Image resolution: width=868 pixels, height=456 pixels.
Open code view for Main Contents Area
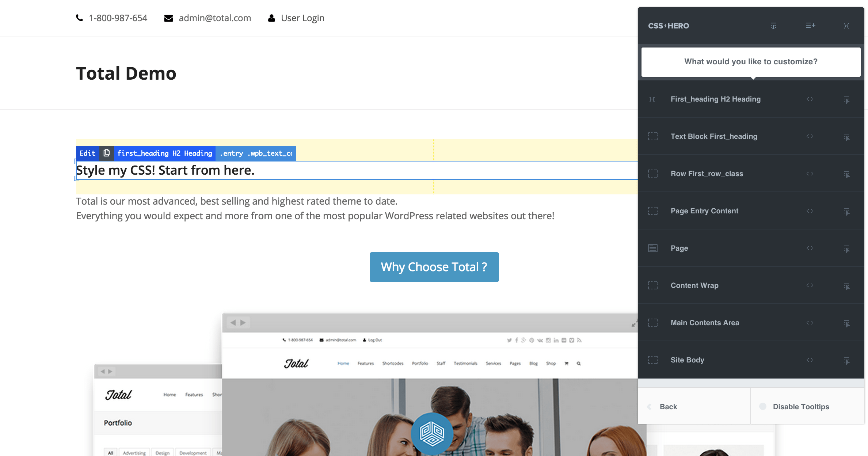(x=810, y=323)
